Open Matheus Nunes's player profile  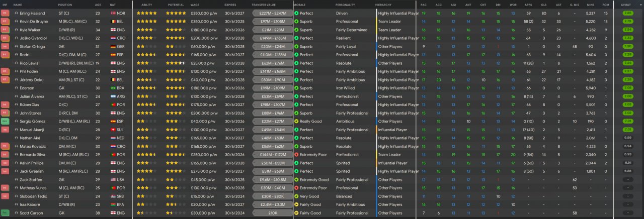32,188
